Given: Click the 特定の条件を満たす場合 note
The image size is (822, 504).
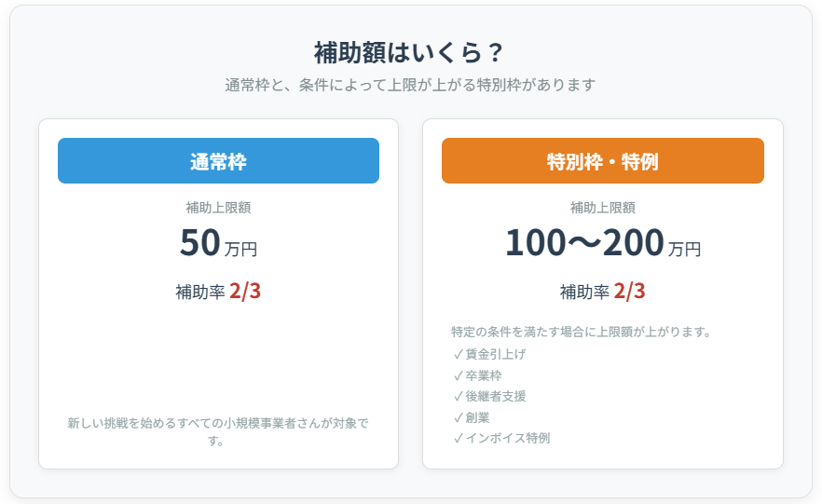Looking at the screenshot, I should pos(582,332).
